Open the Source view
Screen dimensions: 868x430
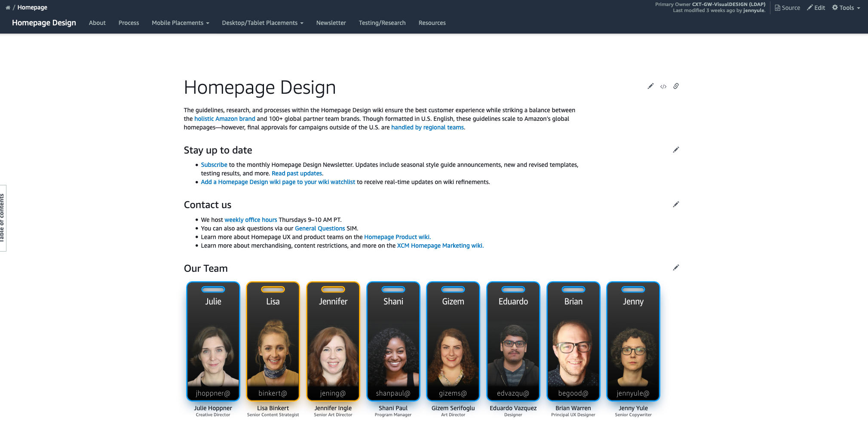787,8
